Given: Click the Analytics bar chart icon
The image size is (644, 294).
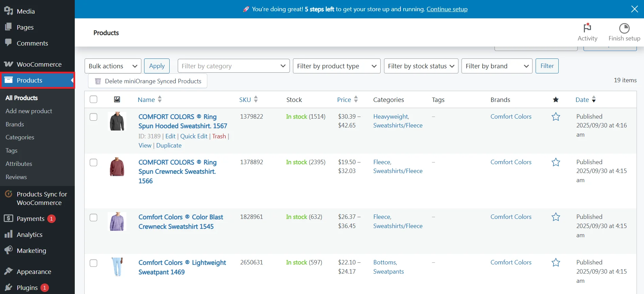Looking at the screenshot, I should click(x=8, y=234).
